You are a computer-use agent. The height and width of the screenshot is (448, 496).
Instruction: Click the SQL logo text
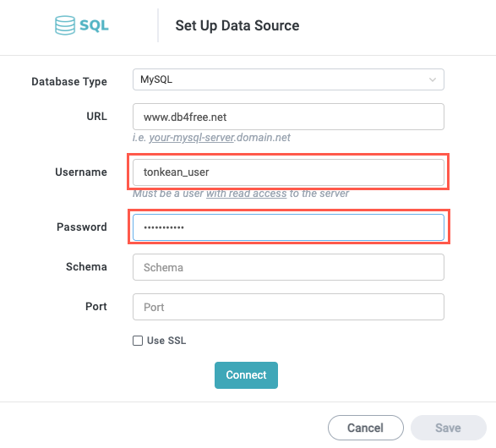(x=94, y=25)
